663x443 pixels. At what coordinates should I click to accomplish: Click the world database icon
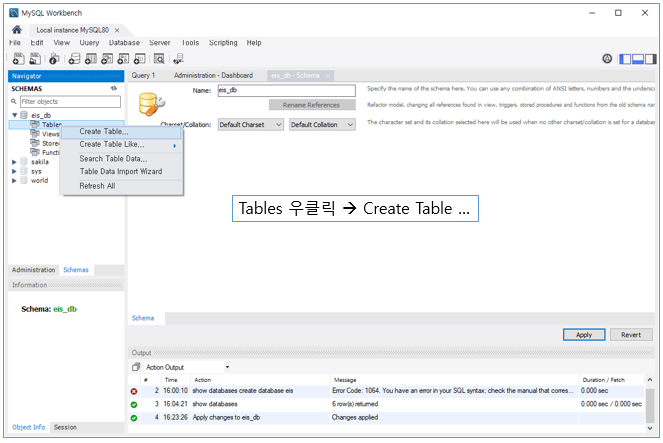pos(24,180)
